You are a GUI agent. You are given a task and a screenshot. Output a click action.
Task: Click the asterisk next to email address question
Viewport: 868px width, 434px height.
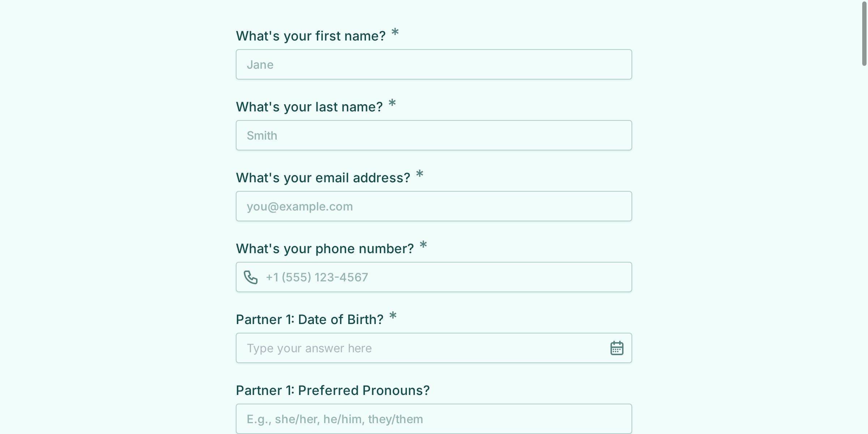click(420, 176)
